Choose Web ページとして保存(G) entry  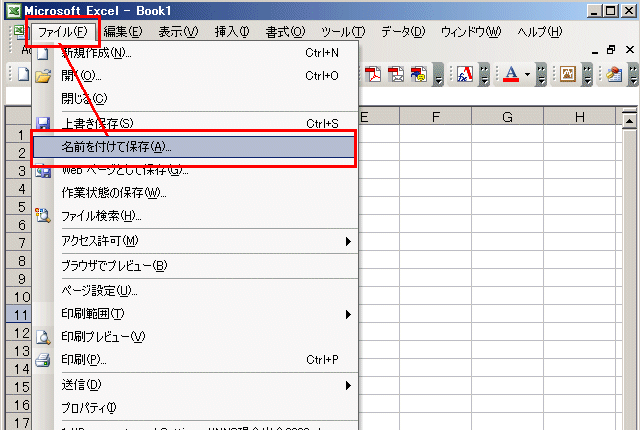tap(196, 170)
